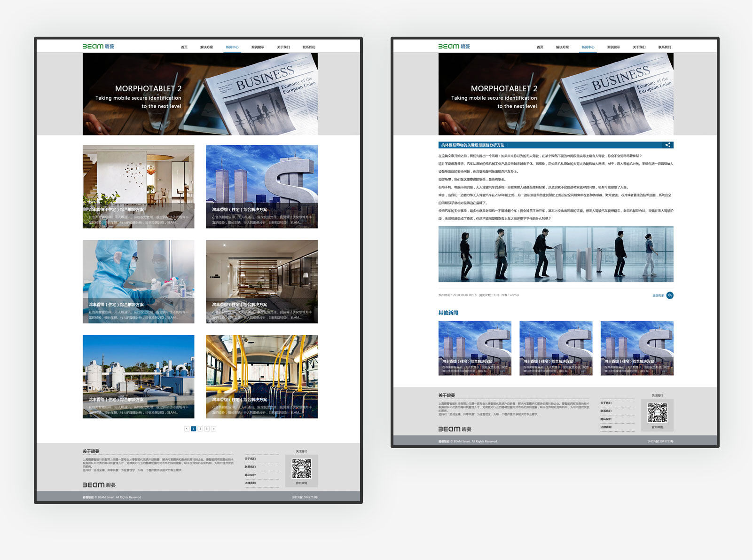This screenshot has width=753, height=560.
Task: Click the 关注我们 label in news list page footer
Action: tap(301, 451)
